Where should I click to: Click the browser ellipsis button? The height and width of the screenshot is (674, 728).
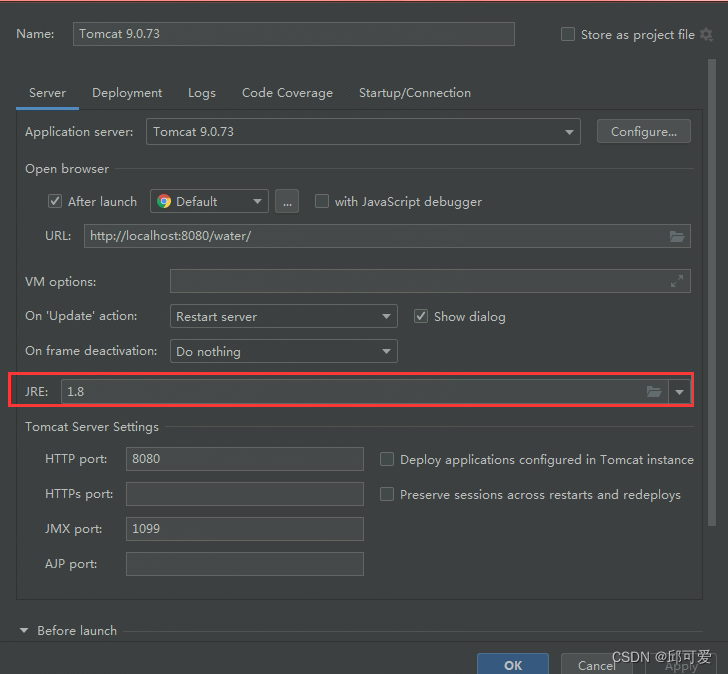[287, 201]
